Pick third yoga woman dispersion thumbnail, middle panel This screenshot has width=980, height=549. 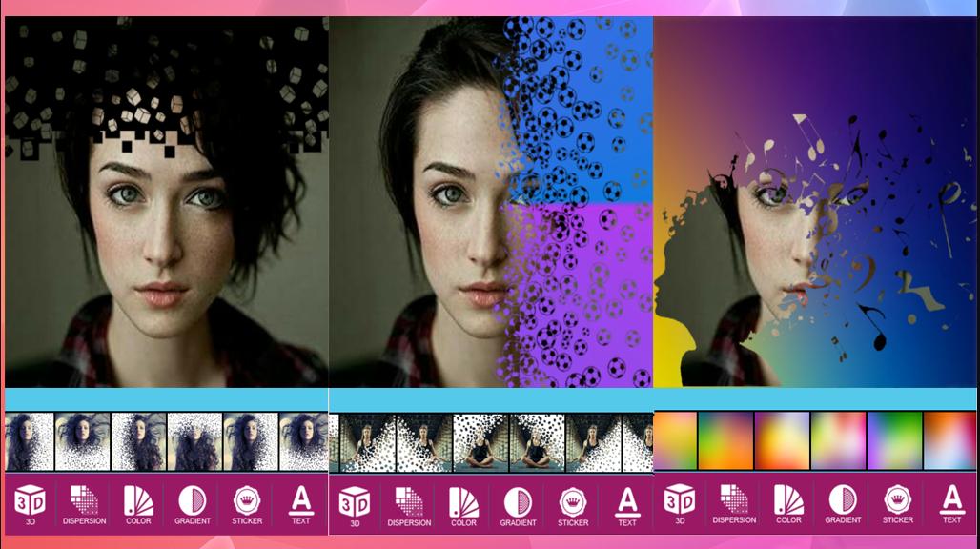tap(480, 443)
